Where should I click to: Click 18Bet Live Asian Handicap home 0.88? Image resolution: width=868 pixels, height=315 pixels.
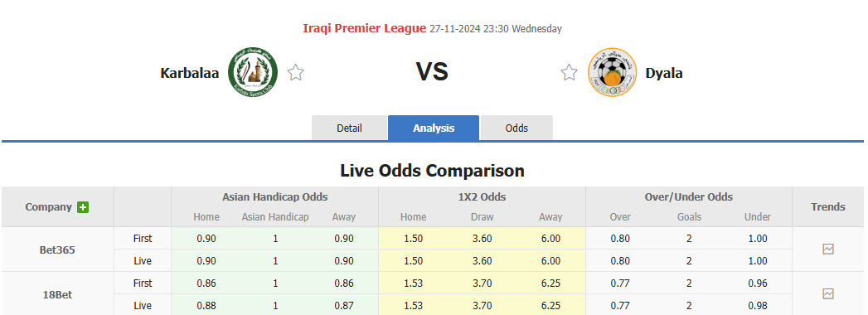206,305
